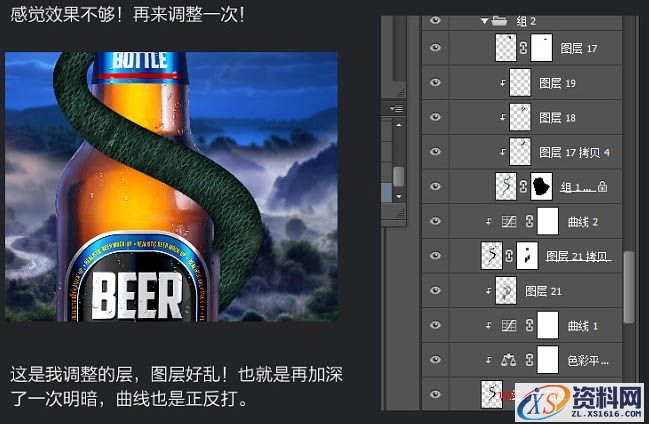Open the side panel flyout menu
Image resolution: width=649 pixels, height=424 pixels.
pos(396,109)
